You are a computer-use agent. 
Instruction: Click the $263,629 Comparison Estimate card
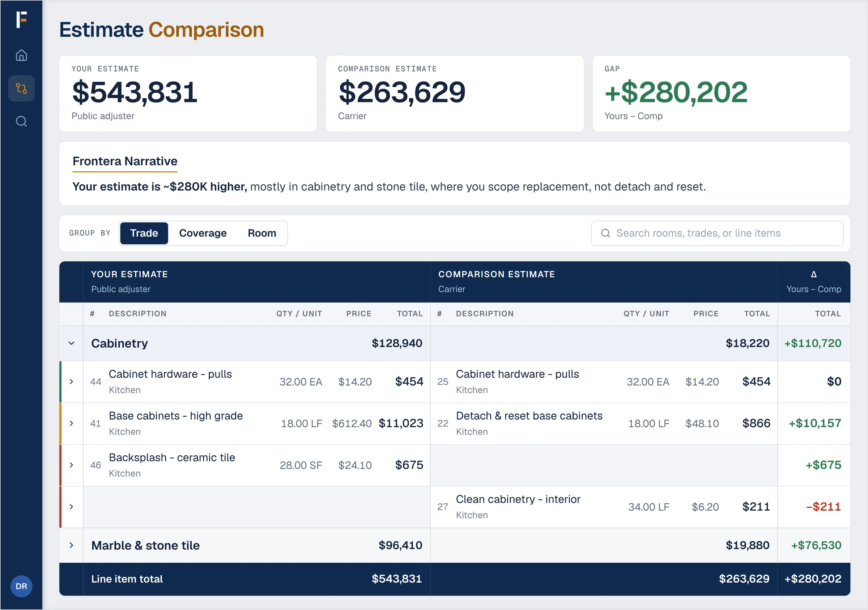tap(455, 94)
